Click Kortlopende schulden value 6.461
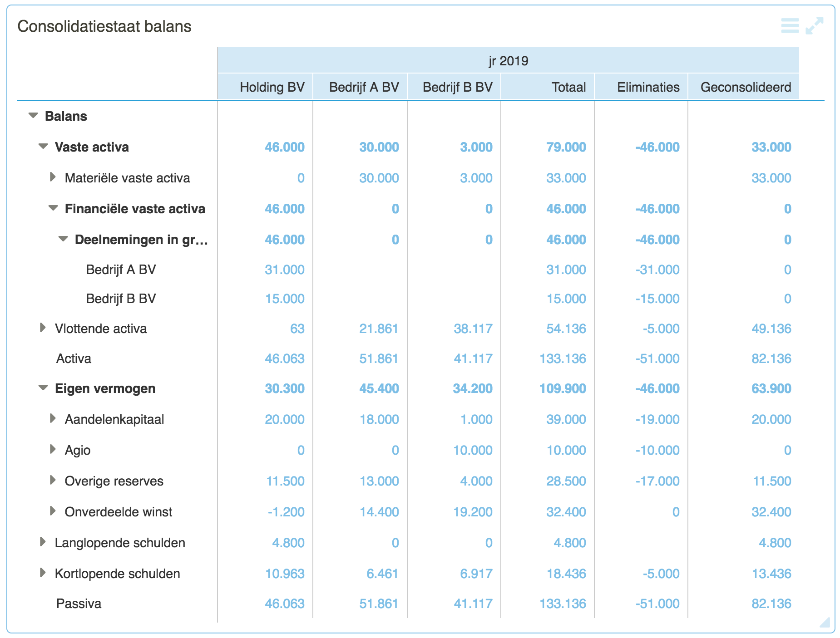 (382, 574)
